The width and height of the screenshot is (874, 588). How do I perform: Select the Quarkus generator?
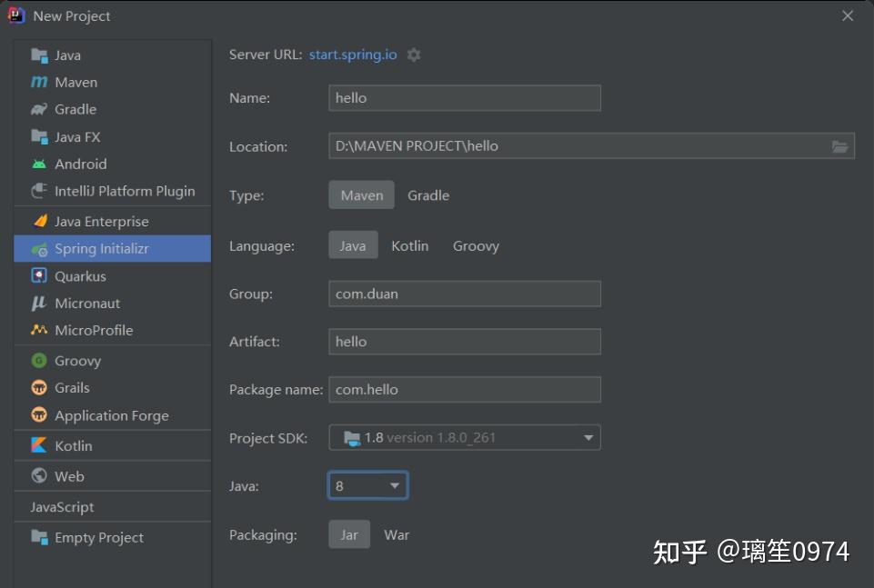(x=76, y=275)
